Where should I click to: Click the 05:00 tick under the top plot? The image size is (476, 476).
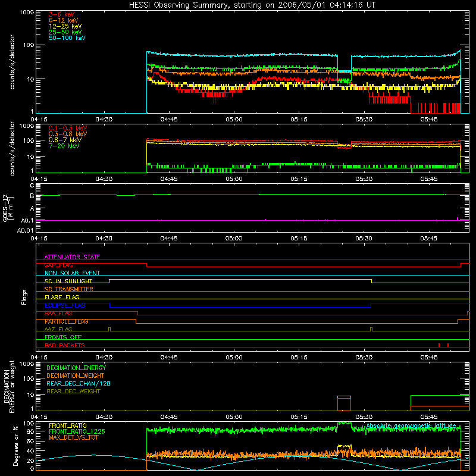(x=234, y=120)
